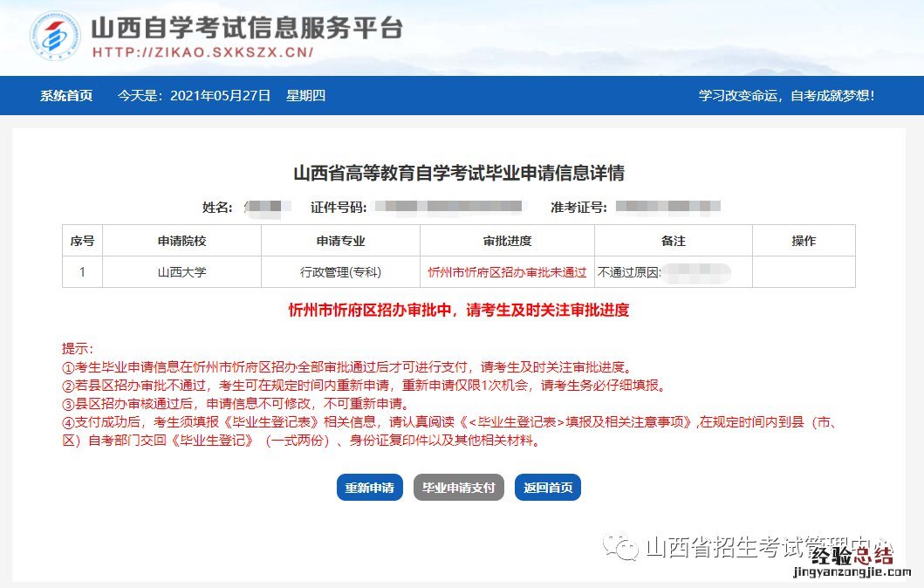Click the 毕业申请支付 button

458,488
